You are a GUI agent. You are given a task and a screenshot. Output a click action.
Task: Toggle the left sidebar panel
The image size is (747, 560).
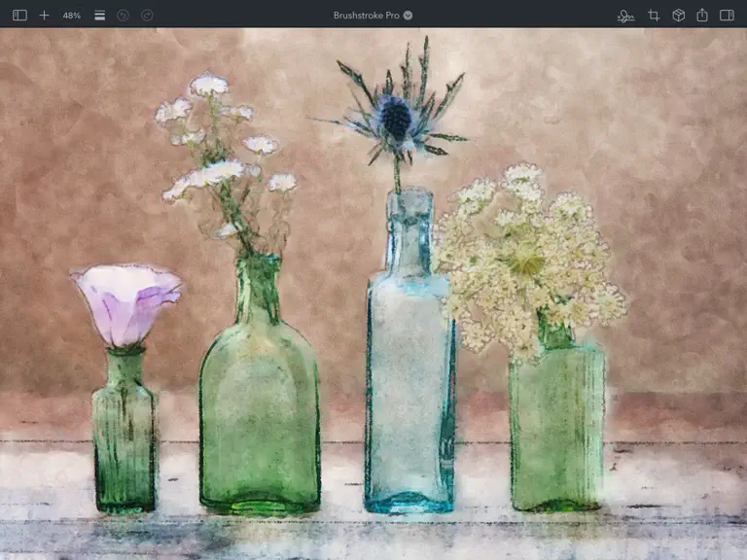[19, 16]
